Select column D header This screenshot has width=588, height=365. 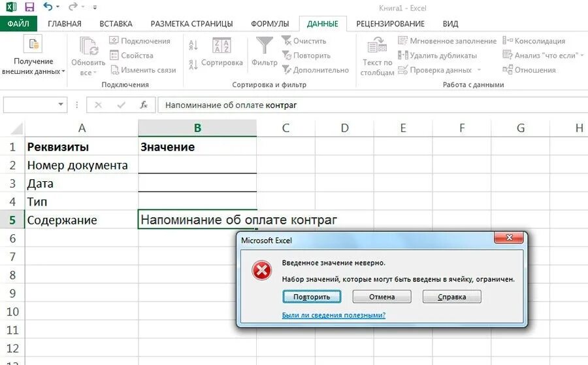pos(344,128)
